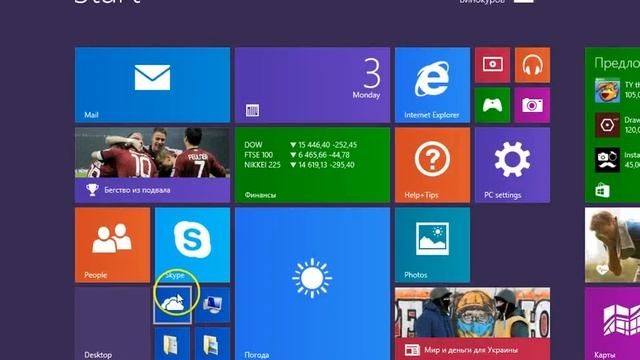The width and height of the screenshot is (640, 360).
Task: Open the Карты maps tile
Action: (612, 324)
